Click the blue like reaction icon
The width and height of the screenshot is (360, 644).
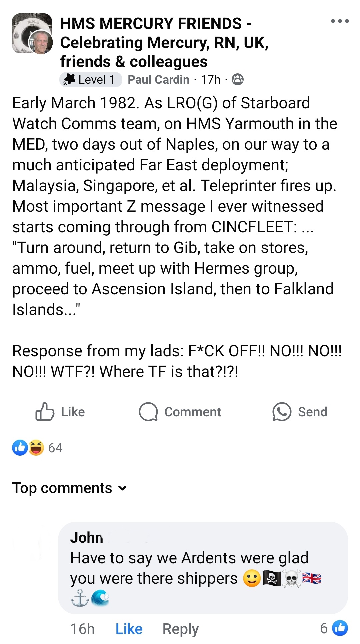coord(20,448)
